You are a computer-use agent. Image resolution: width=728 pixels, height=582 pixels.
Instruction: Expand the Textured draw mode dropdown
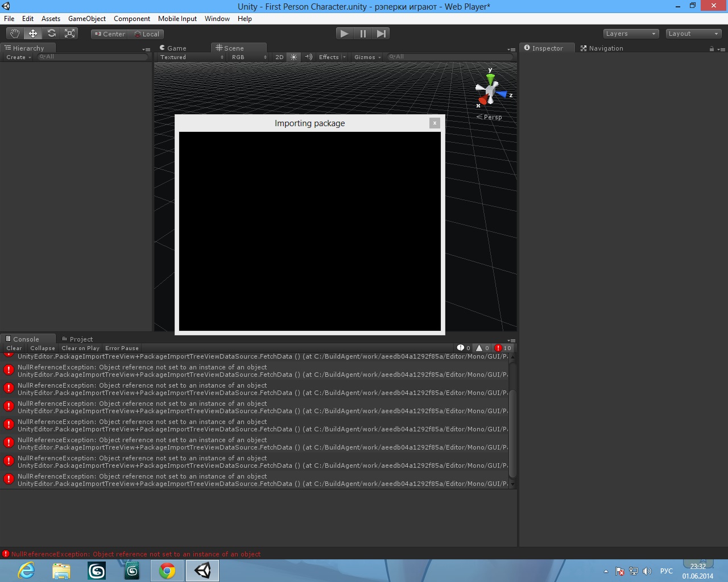point(191,57)
